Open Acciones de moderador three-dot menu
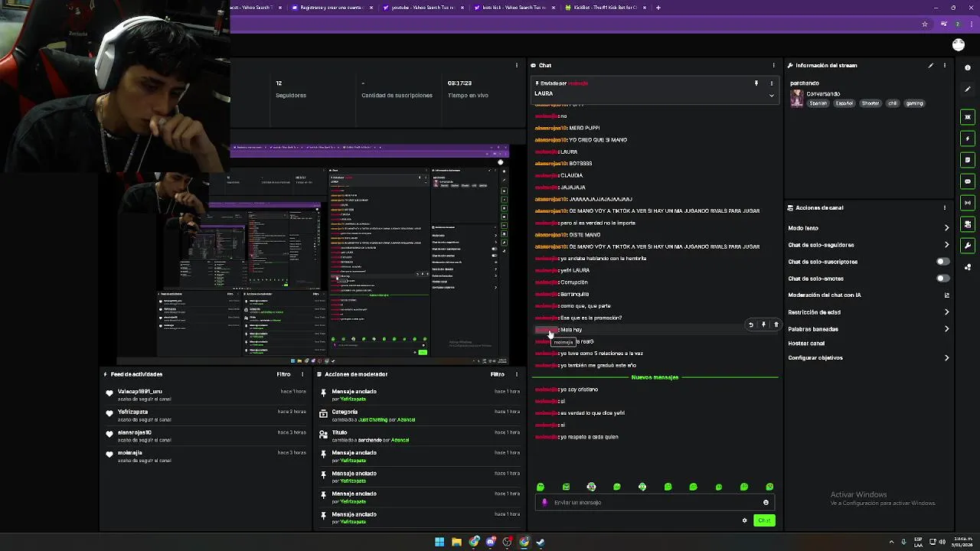The width and height of the screenshot is (980, 551). (x=516, y=374)
